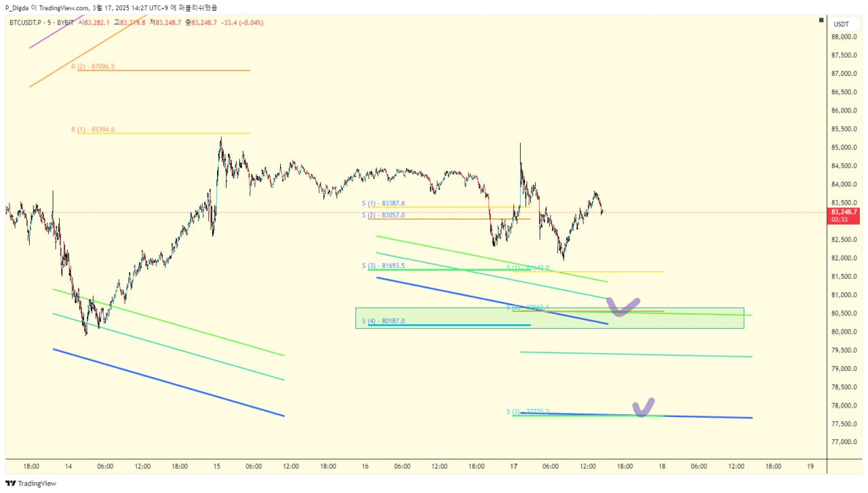Click the 85,000.0 price axis label
The image size is (868, 493).
844,147
